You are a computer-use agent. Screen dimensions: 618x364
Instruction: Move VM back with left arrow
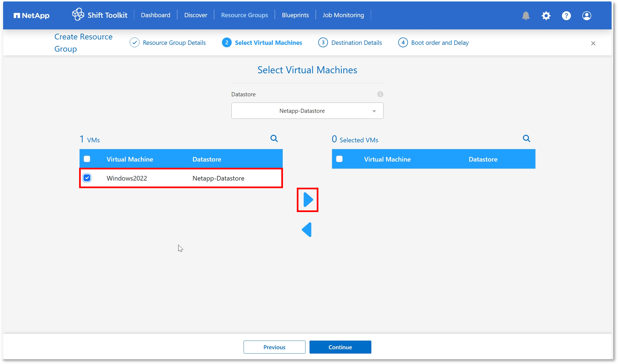pyautogui.click(x=307, y=230)
